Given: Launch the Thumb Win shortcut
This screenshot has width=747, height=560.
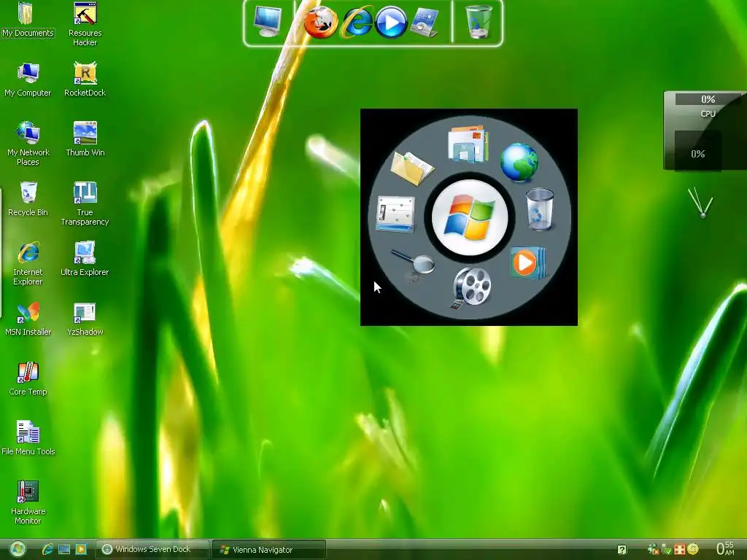Looking at the screenshot, I should 85,139.
